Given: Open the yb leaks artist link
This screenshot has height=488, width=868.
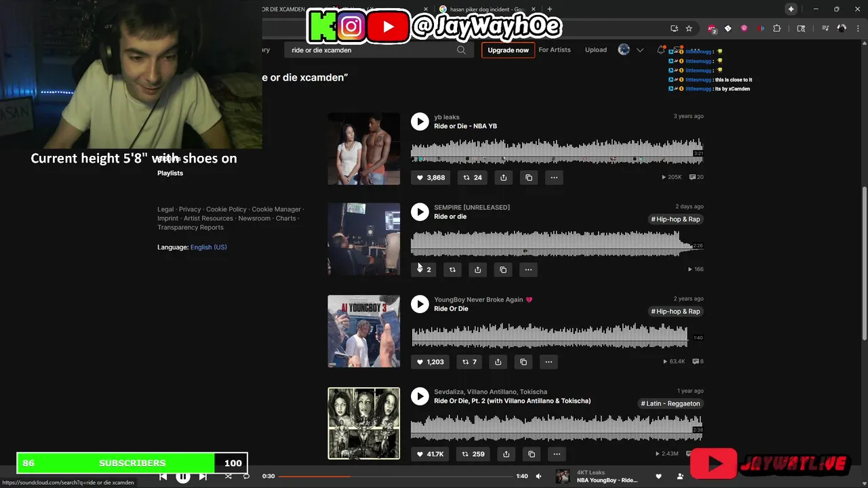Looking at the screenshot, I should [x=447, y=117].
